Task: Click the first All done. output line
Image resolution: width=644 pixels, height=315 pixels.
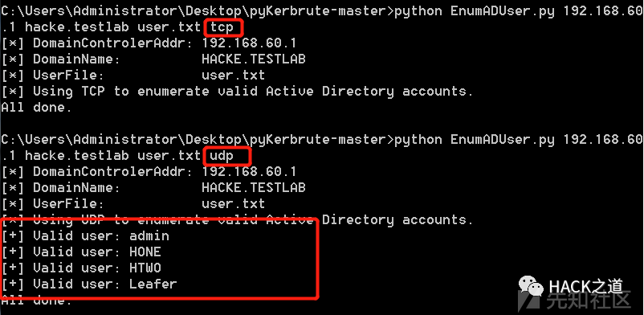Action: click(37, 108)
